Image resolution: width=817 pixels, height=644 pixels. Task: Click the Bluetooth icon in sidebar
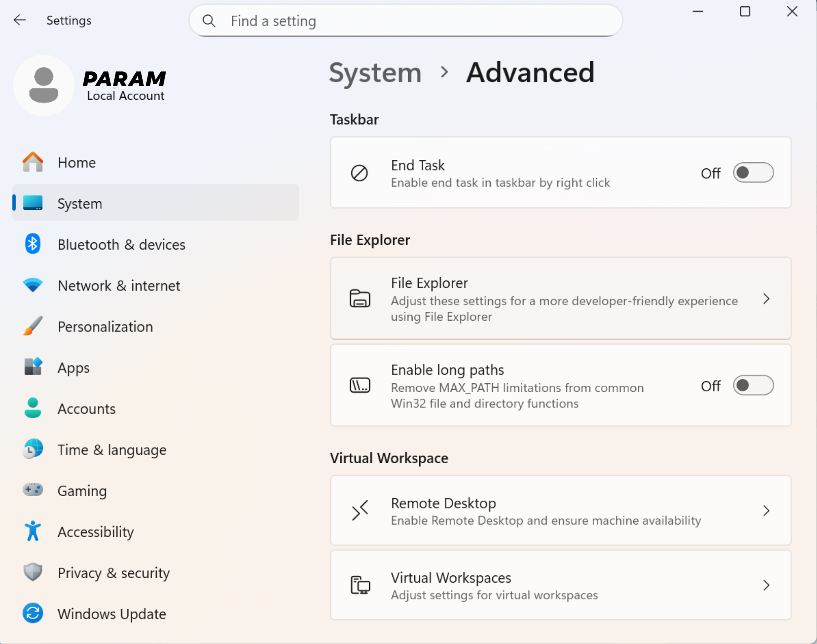33,244
